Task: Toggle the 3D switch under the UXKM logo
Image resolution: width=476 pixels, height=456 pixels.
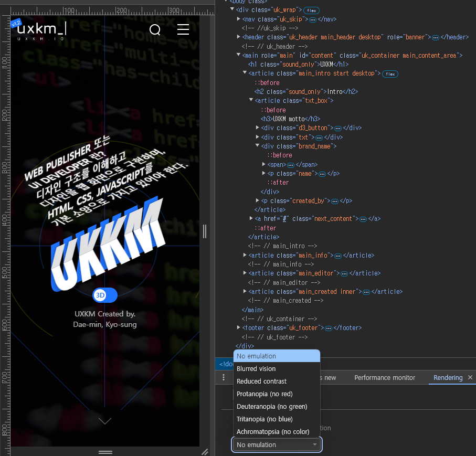Action: pos(104,295)
